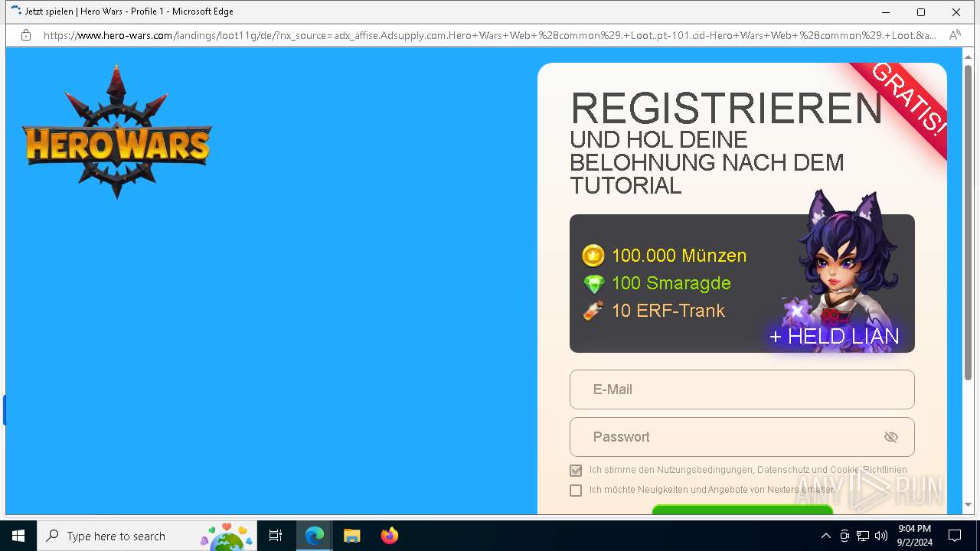
Task: Check the Neuigkeiten und Angebote checkbox
Action: 576,491
